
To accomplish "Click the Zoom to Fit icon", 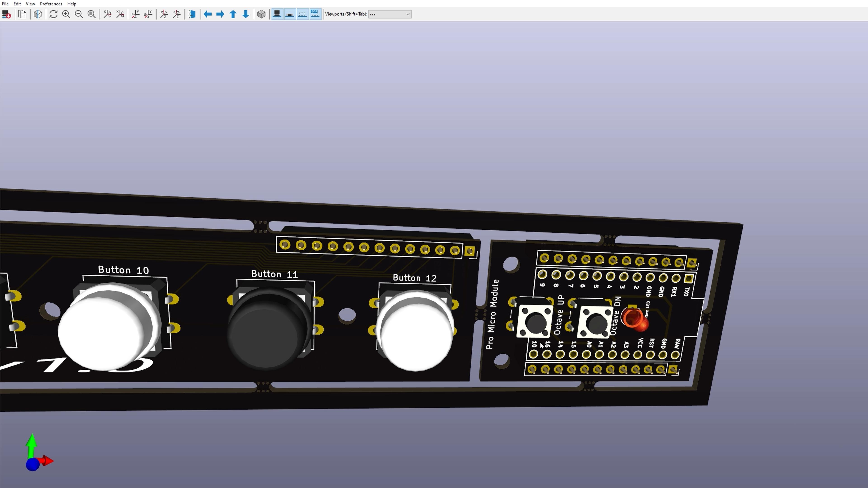I will pos(92,14).
